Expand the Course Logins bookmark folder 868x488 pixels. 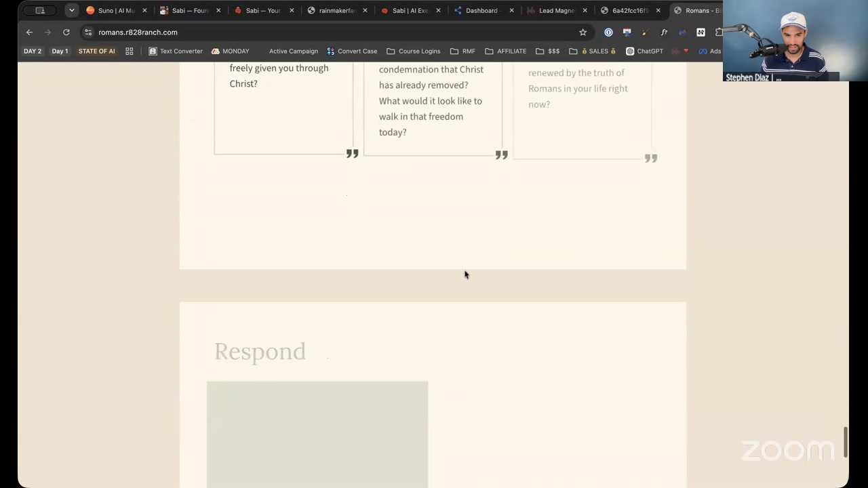(x=413, y=51)
